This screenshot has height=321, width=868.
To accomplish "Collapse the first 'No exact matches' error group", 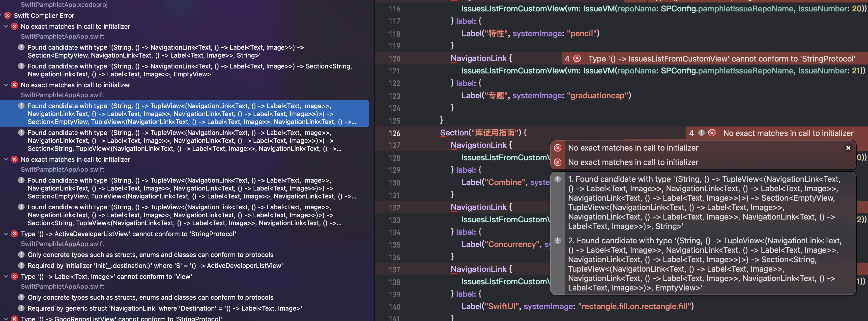I will coord(6,26).
